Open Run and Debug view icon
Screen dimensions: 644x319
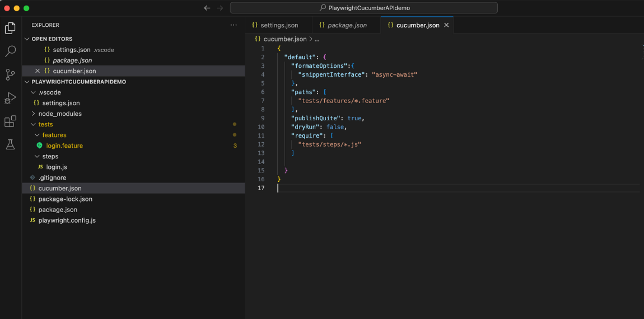tap(10, 98)
